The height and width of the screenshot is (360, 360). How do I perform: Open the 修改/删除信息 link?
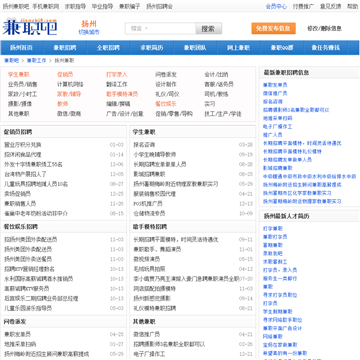[324, 28]
